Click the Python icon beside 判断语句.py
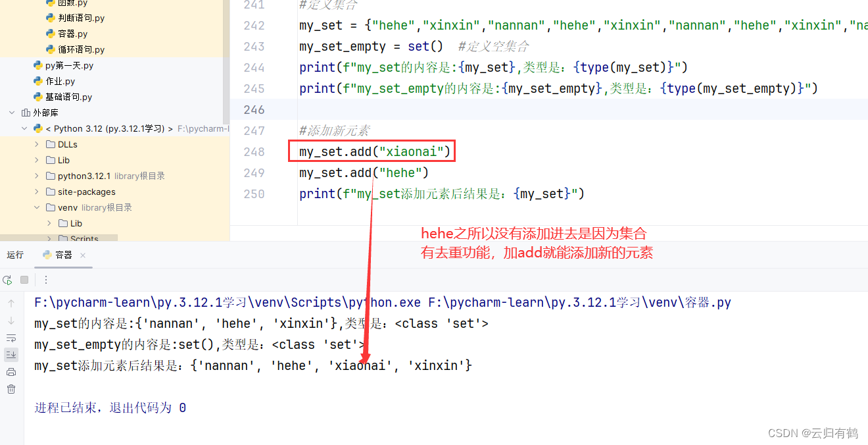 pyautogui.click(x=51, y=18)
